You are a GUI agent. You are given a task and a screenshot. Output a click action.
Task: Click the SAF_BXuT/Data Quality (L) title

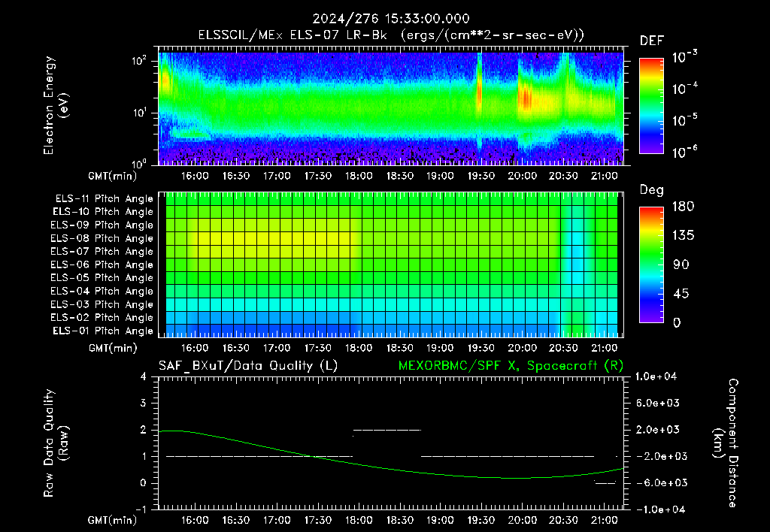click(x=248, y=366)
